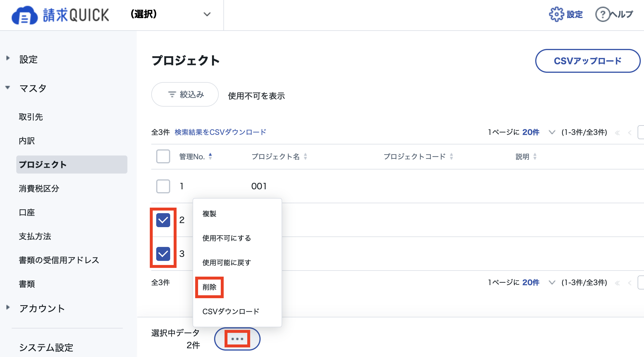Toggle 使用不可を表示 option
Image resolution: width=644 pixels, height=357 pixels.
coord(256,96)
